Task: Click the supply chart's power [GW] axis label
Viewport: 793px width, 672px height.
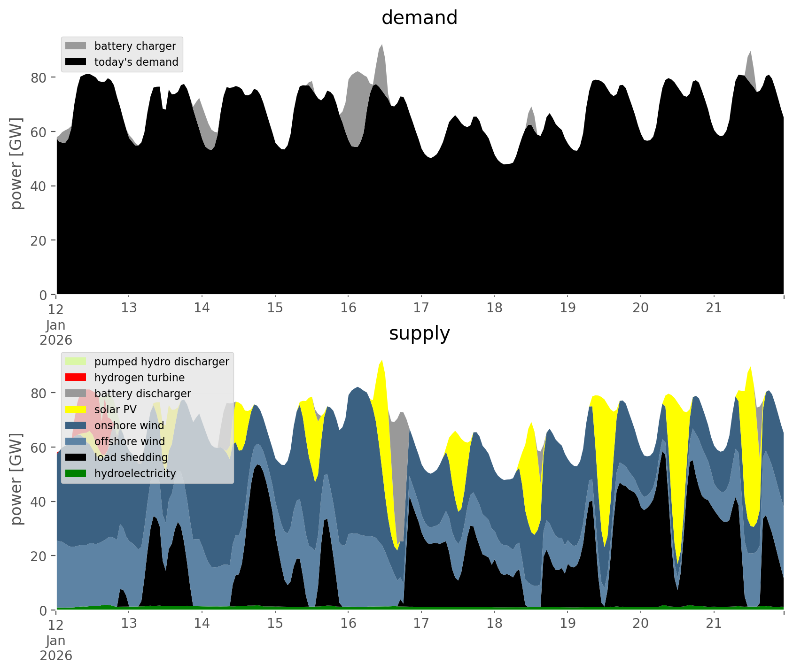Action: (x=16, y=479)
